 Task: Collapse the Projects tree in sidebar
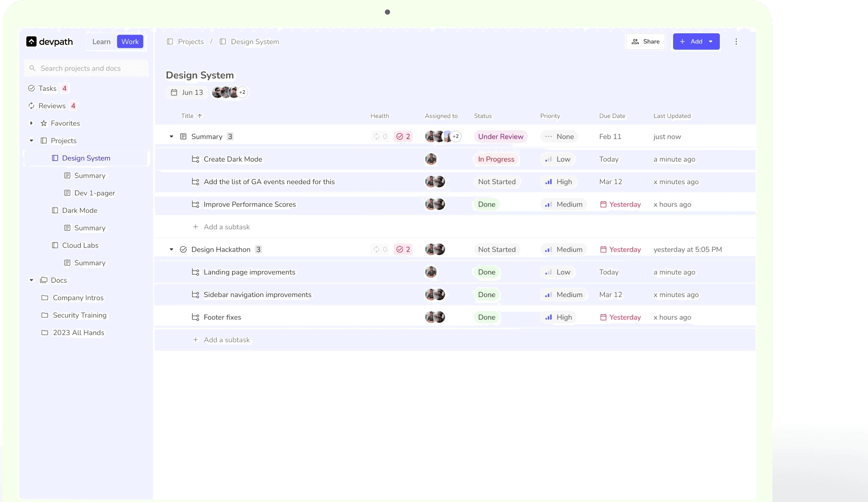coord(31,141)
